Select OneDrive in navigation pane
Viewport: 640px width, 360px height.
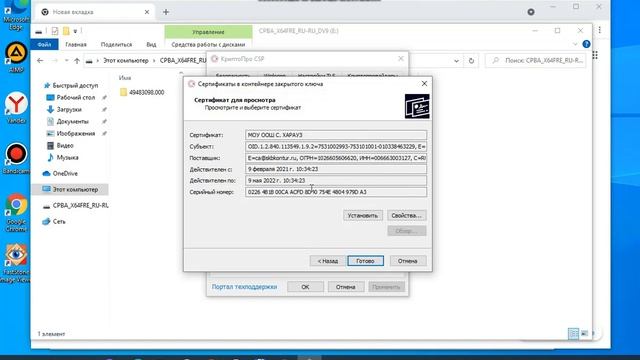pyautogui.click(x=60, y=173)
